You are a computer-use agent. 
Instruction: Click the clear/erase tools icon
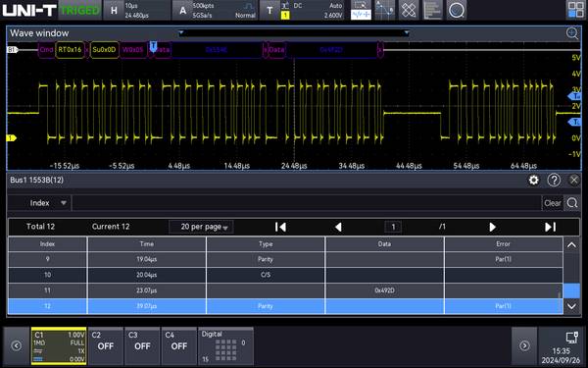pos(409,10)
